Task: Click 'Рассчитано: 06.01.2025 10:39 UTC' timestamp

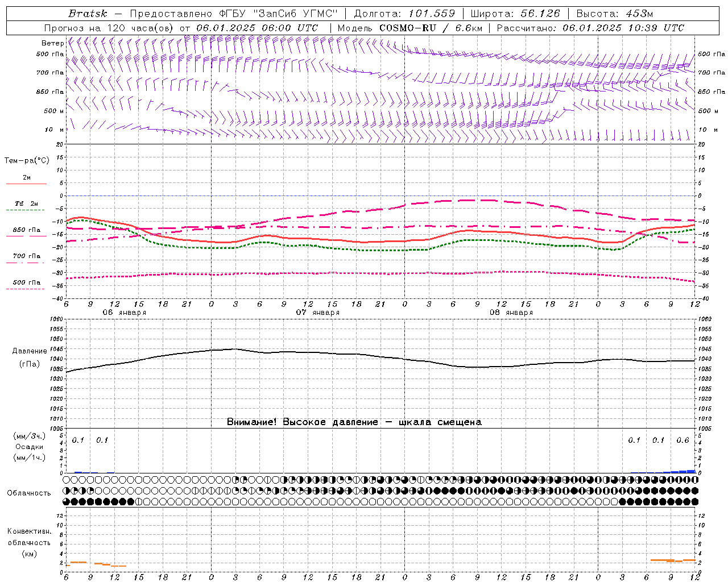Action: 590,28
